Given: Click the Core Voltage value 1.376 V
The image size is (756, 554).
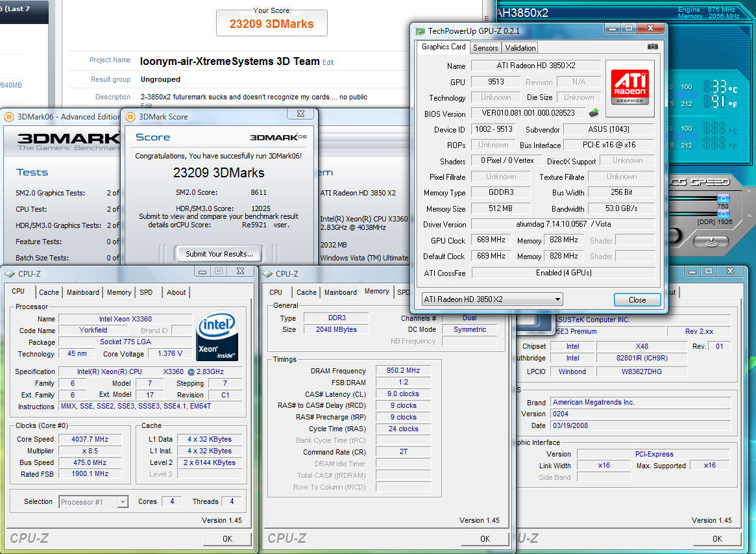Looking at the screenshot, I should [170, 353].
